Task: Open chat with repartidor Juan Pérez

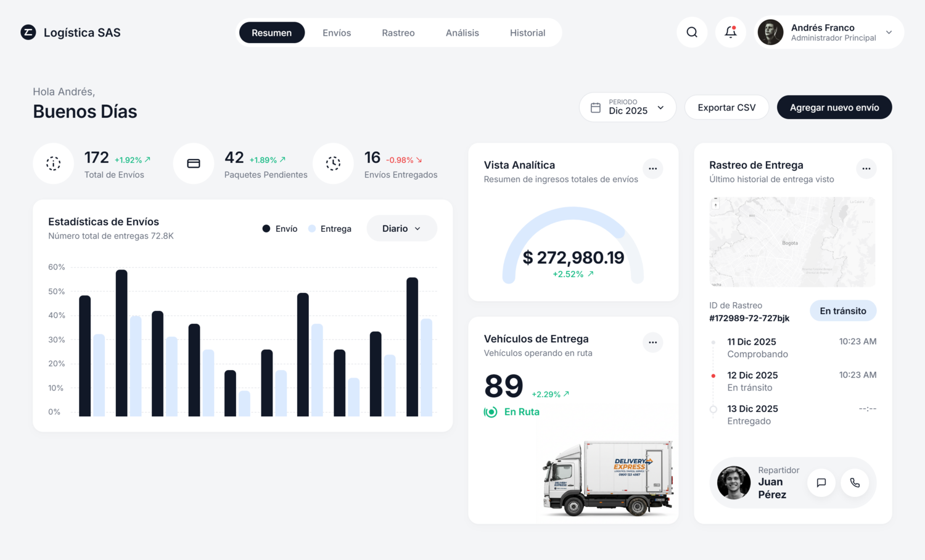Action: pyautogui.click(x=821, y=483)
